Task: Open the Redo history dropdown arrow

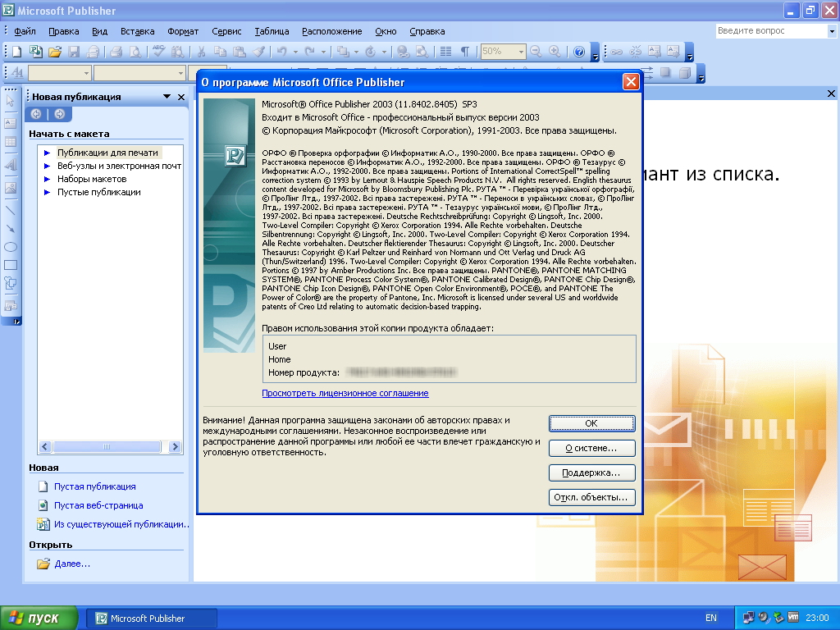Action: point(323,52)
